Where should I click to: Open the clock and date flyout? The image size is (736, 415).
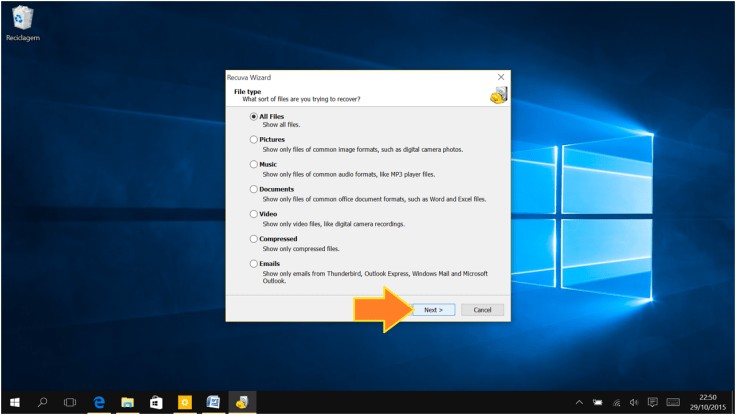[702, 402]
